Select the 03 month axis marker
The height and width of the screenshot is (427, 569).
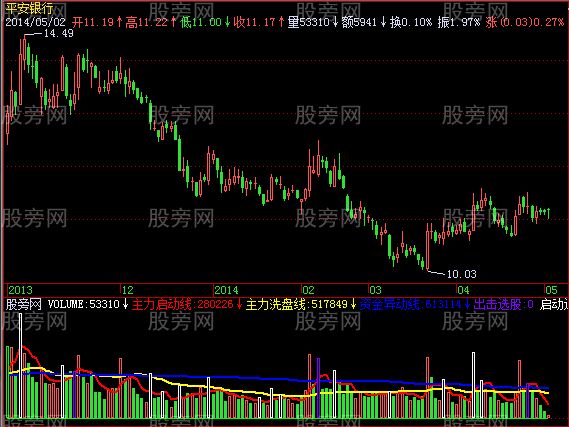[x=375, y=290]
